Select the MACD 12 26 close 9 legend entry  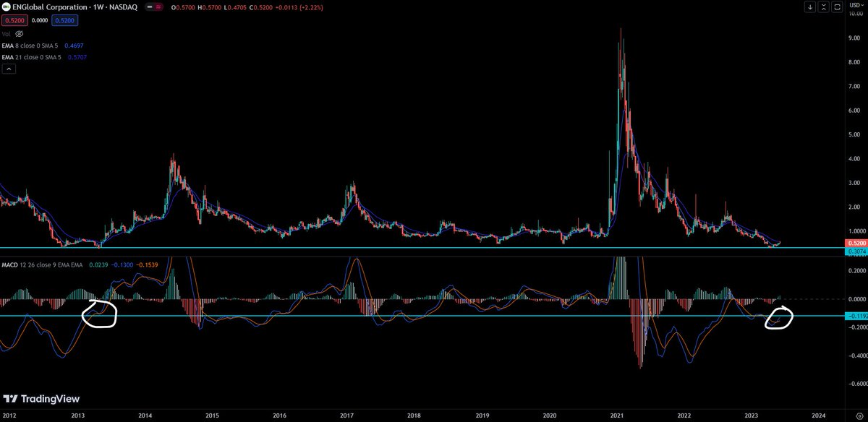29,264
